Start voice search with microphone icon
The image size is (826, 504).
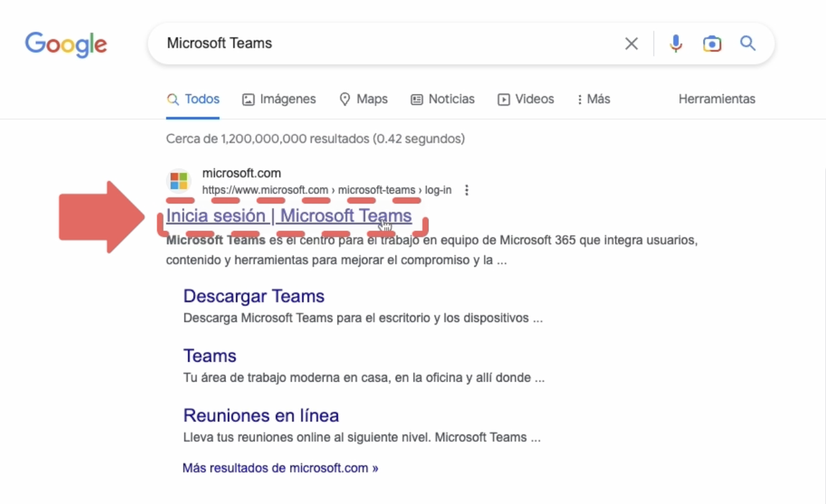click(676, 43)
